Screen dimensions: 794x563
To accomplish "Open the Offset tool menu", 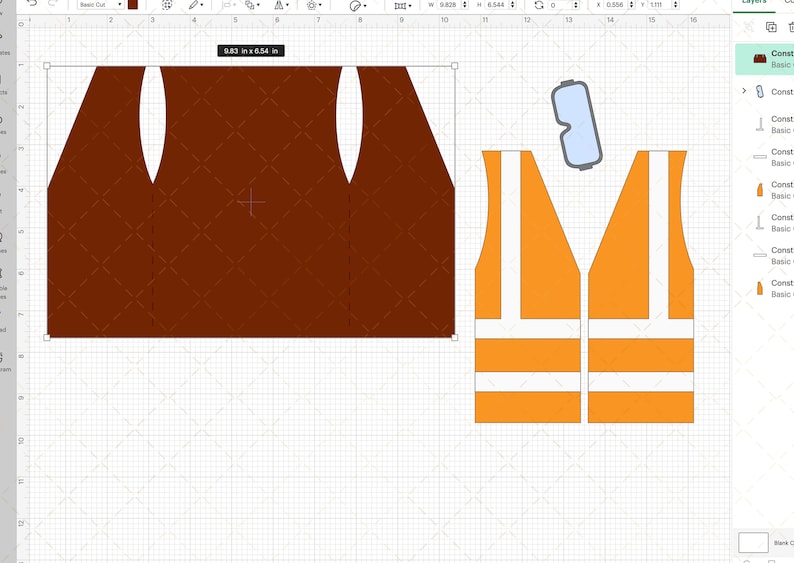I will click(x=314, y=5).
